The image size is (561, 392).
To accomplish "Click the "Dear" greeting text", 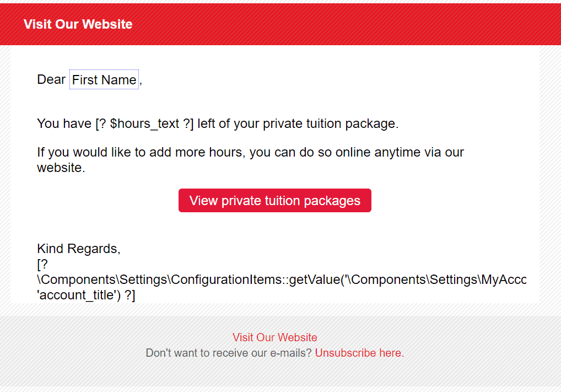I will [x=51, y=79].
